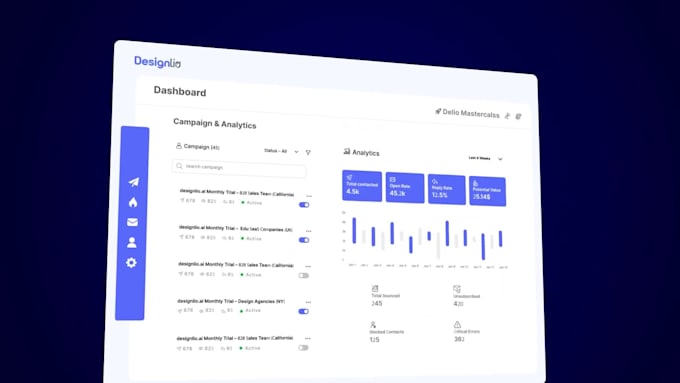Click Active status in Design Agencies (NY) row

(251, 311)
